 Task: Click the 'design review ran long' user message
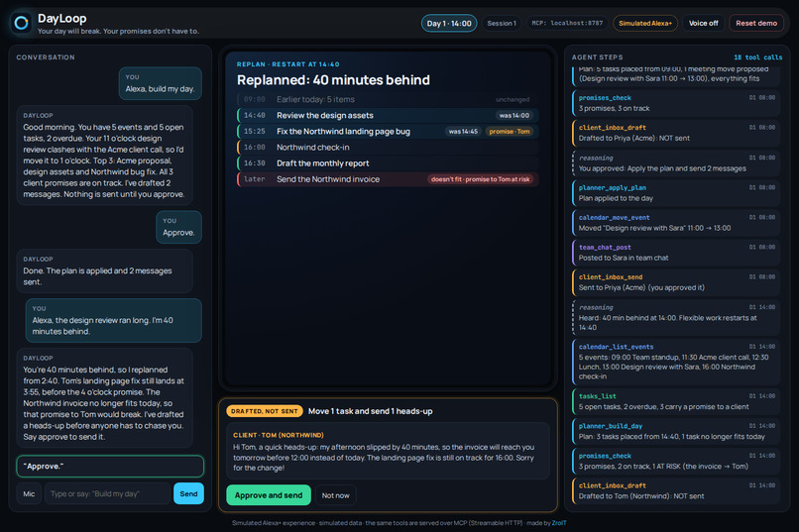pos(114,320)
